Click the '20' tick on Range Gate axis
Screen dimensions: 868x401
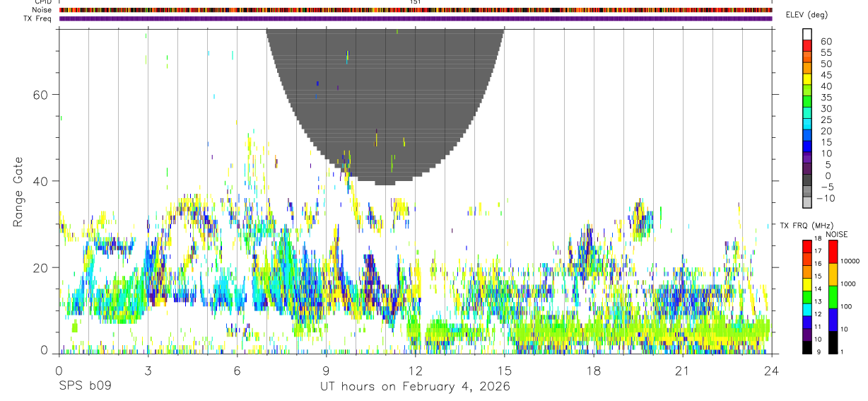(39, 267)
